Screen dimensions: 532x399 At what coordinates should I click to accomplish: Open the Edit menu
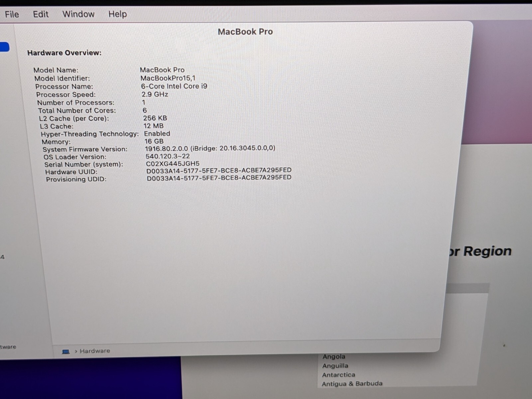tap(41, 14)
